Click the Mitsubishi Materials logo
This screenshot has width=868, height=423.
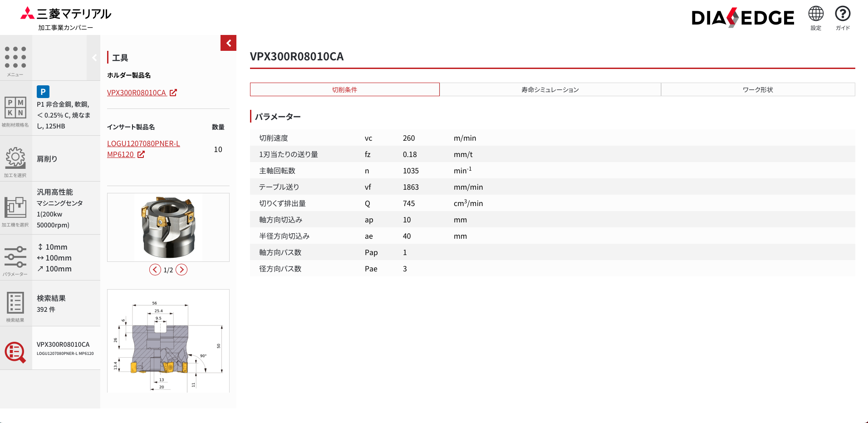(66, 19)
